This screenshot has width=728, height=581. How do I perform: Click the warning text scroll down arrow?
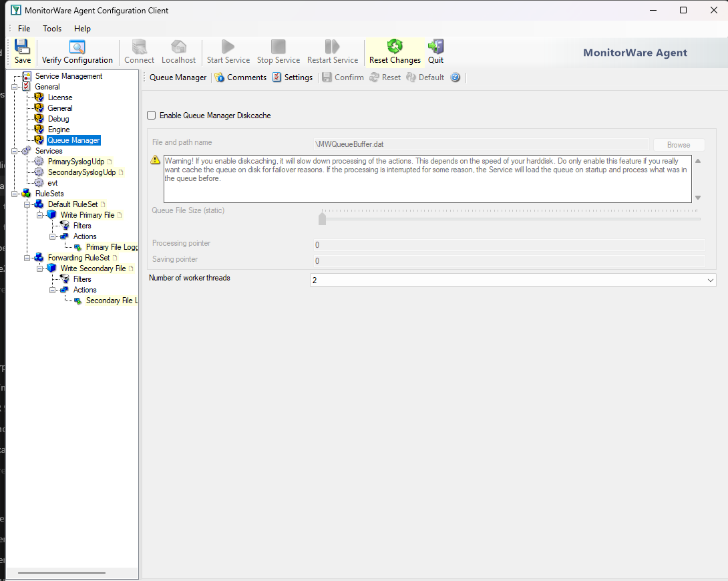coord(698,198)
